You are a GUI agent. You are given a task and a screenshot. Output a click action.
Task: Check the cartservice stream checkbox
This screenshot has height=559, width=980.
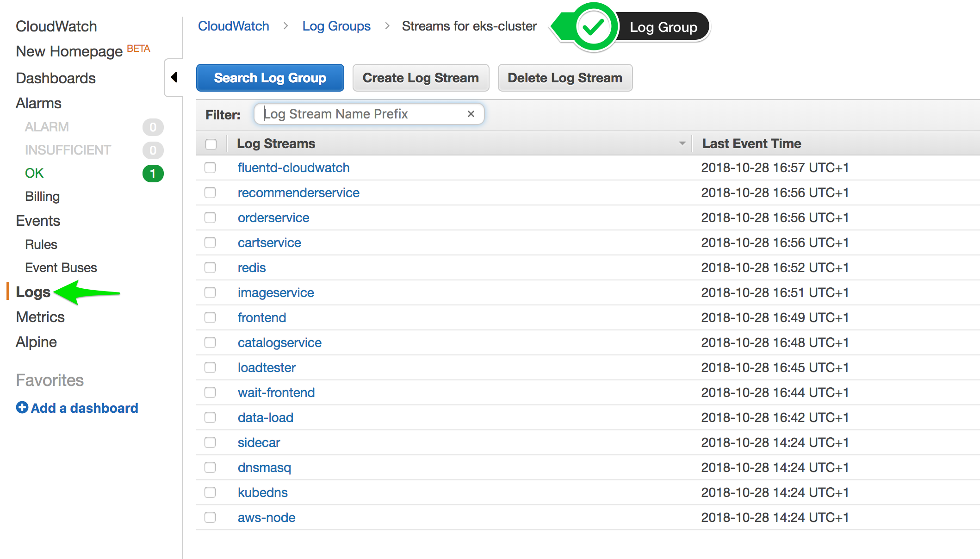(x=210, y=242)
